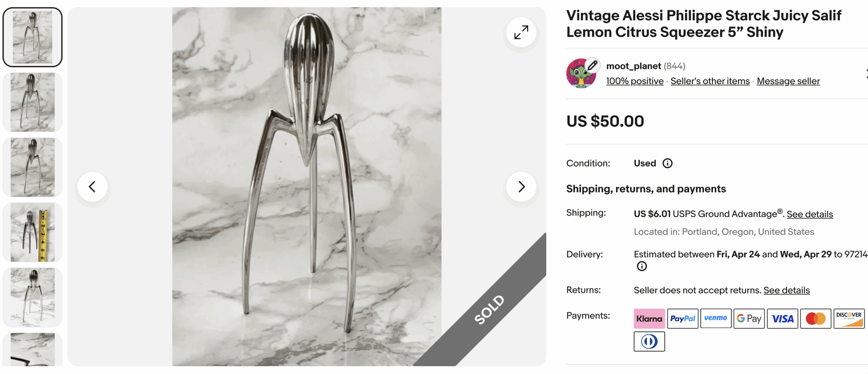868x374 pixels.
Task: Click the moot_planet seller name
Action: [633, 66]
